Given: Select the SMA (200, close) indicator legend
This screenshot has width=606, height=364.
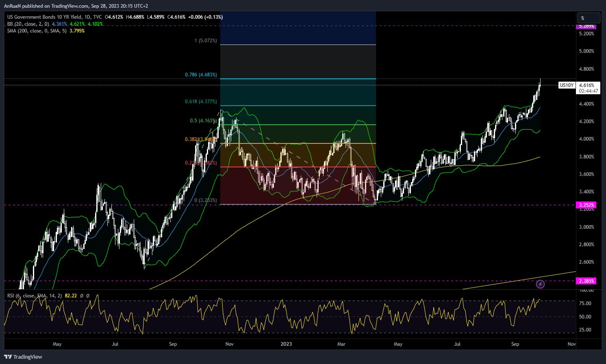Looking at the screenshot, I should [37, 31].
